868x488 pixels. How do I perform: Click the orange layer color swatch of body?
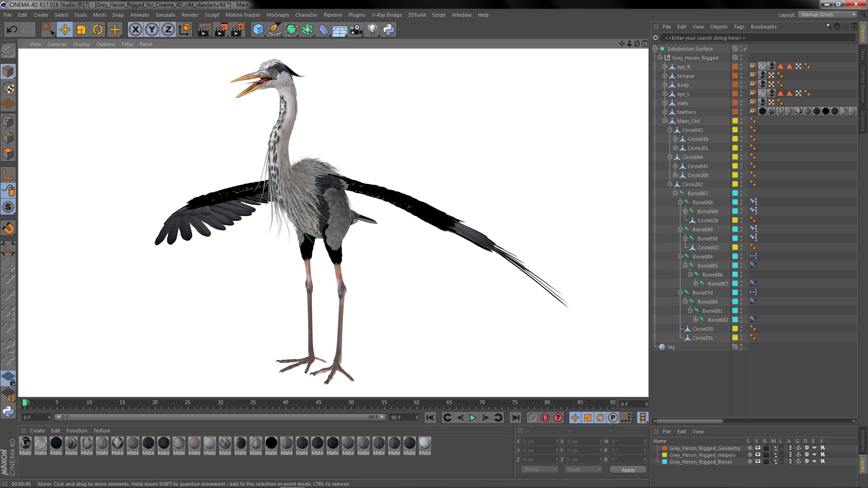point(735,84)
